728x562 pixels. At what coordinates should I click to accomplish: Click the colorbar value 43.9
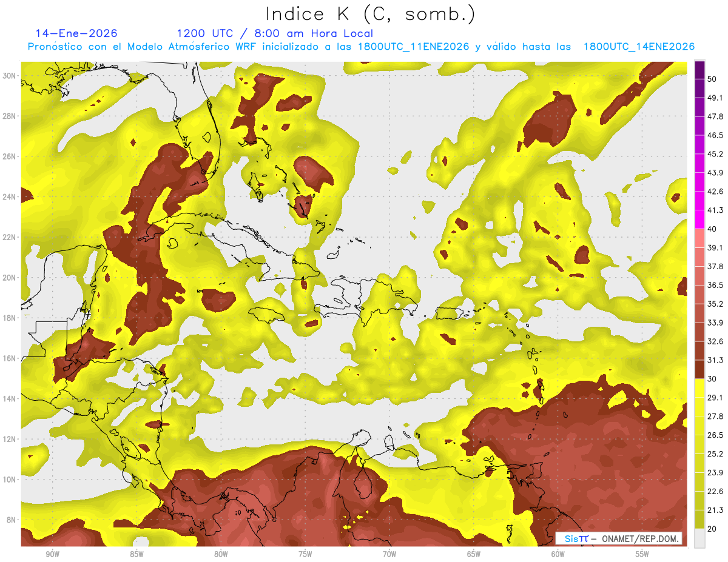[715, 173]
